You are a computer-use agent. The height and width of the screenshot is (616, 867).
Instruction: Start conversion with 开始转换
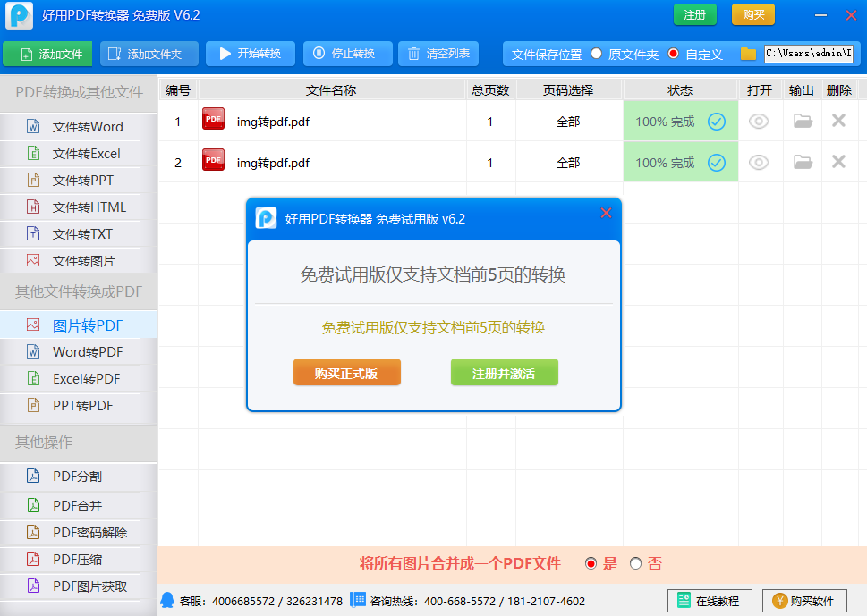coord(251,54)
